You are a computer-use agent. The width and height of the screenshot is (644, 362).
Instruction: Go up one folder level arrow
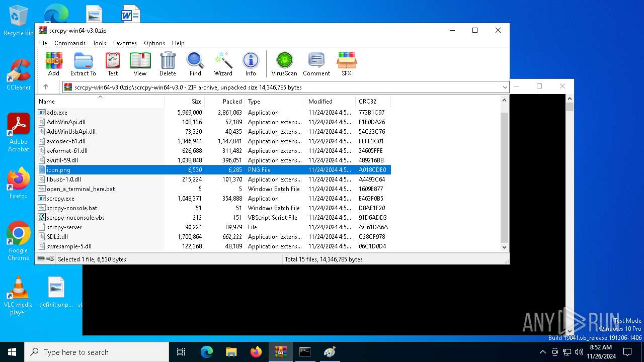[46, 87]
